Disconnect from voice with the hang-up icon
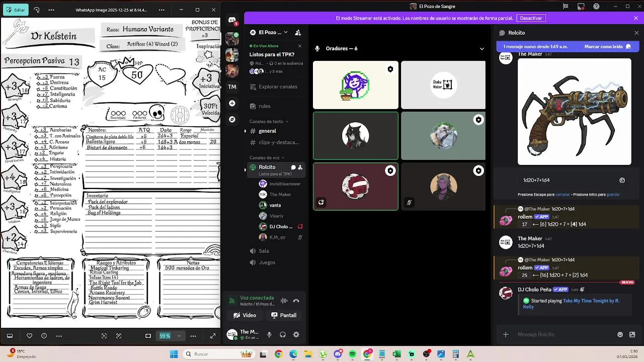The width and height of the screenshot is (644, 362). 296,301
